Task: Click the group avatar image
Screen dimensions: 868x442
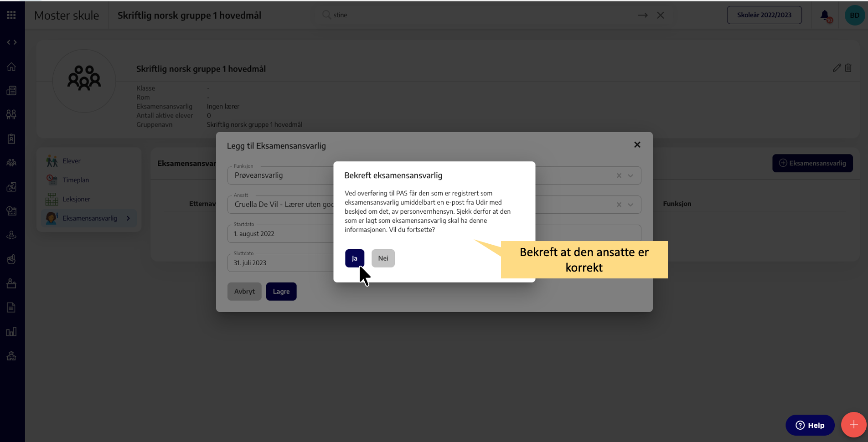Action: click(x=84, y=81)
